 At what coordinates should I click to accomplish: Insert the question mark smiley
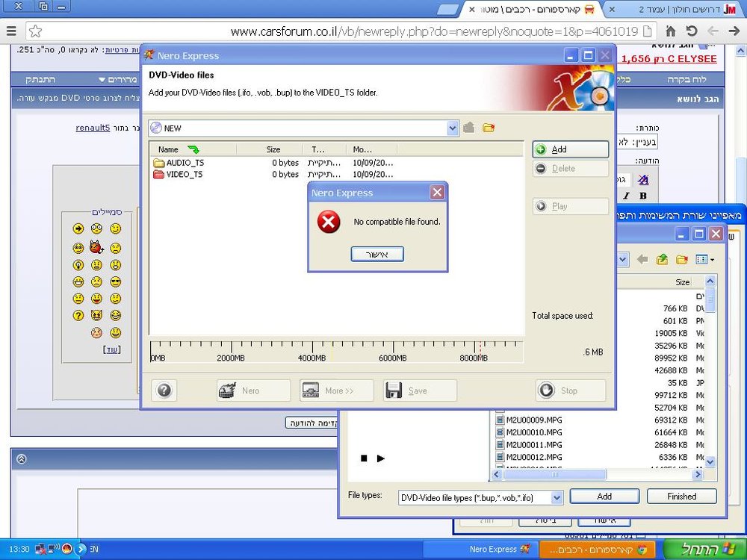click(78, 315)
